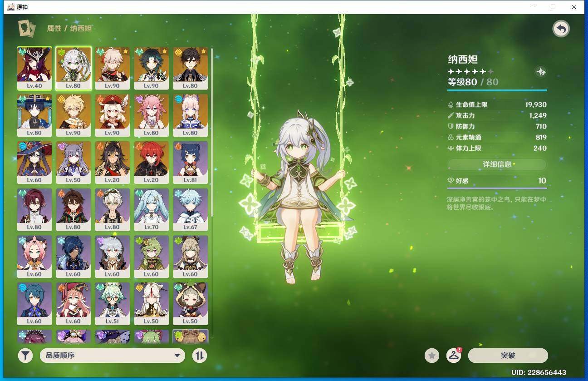Select the Wanderer portrait with blue hat
Image resolution: width=588 pixels, height=381 pixels.
tap(34, 115)
